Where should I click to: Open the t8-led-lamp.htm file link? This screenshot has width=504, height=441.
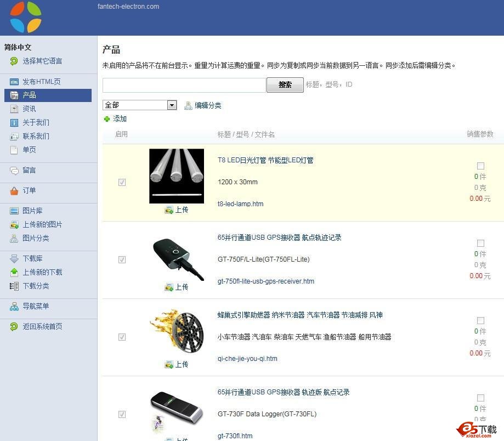coord(240,204)
